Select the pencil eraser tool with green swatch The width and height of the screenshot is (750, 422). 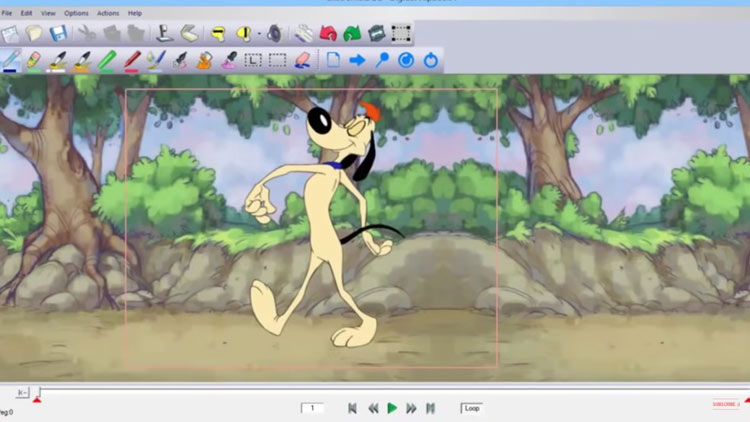click(34, 61)
